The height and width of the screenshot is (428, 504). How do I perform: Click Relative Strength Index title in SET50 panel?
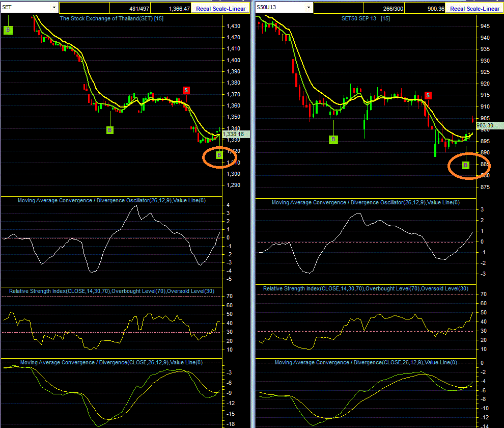point(366,289)
